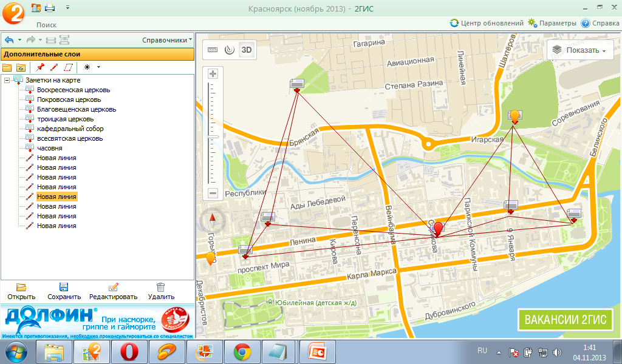The width and height of the screenshot is (622, 364).
Task: Select всесвятская церковь note
Action: [70, 139]
